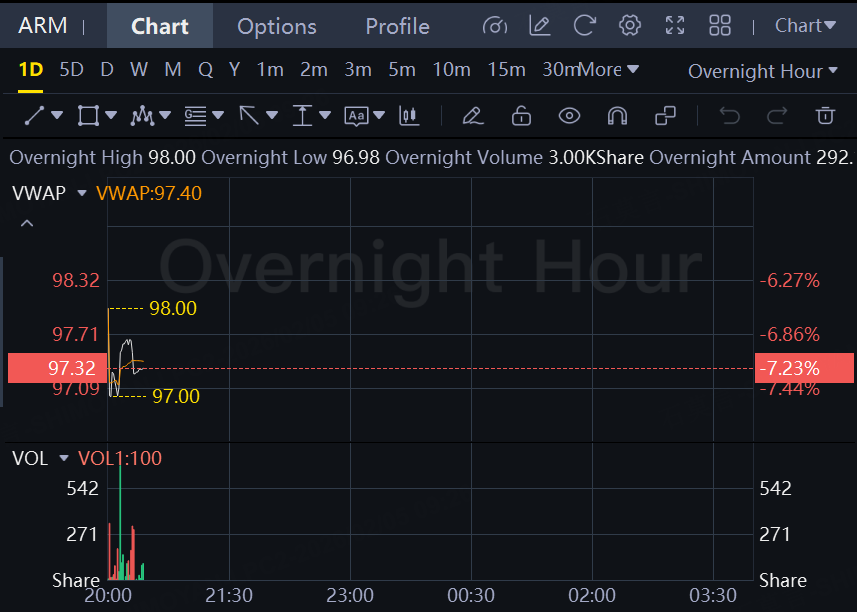The width and height of the screenshot is (857, 612).
Task: Toggle drawings visibility eye icon
Action: 570,116
